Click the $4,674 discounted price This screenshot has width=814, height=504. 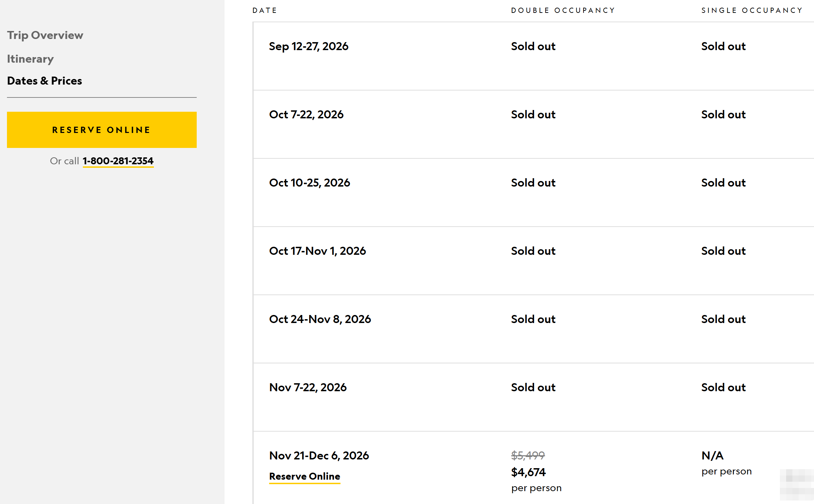click(529, 472)
